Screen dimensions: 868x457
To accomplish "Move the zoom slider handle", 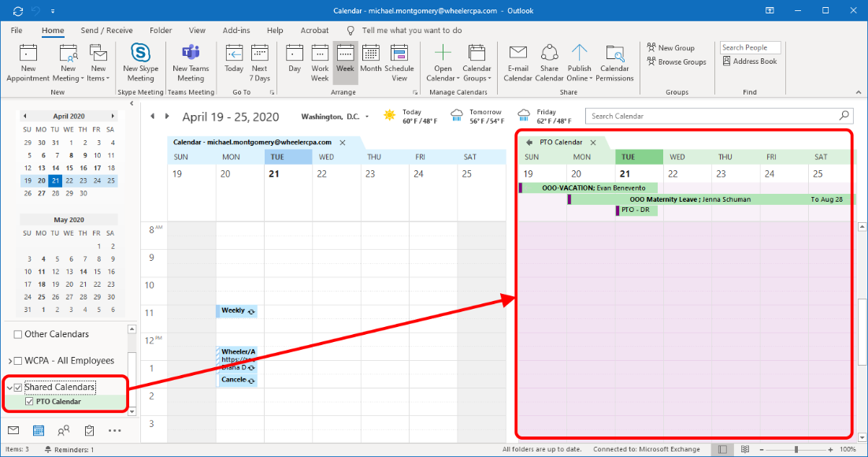I will tap(796, 449).
